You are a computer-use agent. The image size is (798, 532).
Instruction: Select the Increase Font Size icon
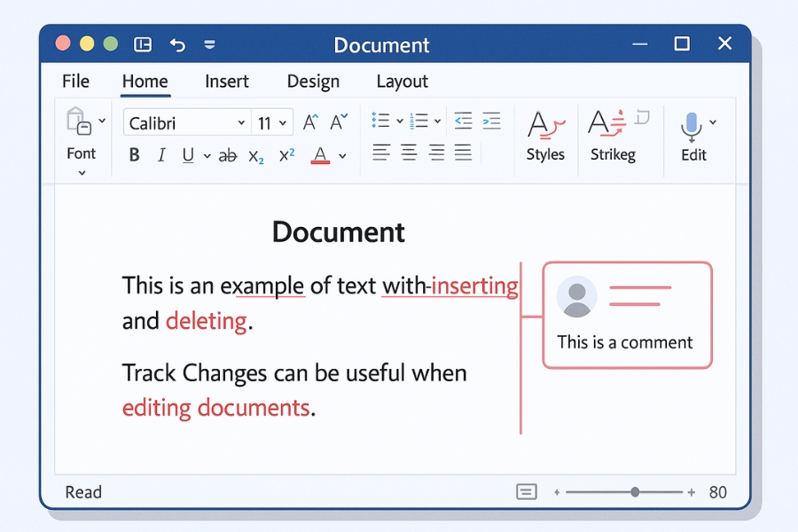(309, 121)
